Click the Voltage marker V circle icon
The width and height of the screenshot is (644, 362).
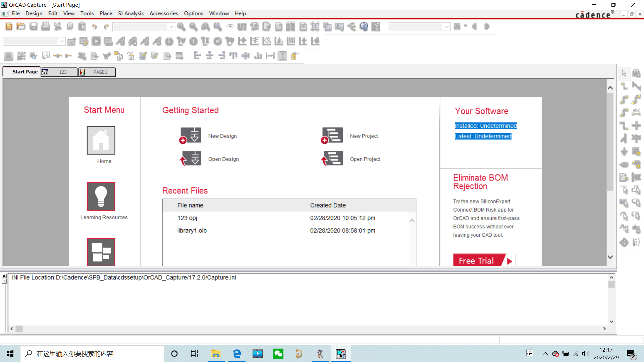(x=169, y=41)
